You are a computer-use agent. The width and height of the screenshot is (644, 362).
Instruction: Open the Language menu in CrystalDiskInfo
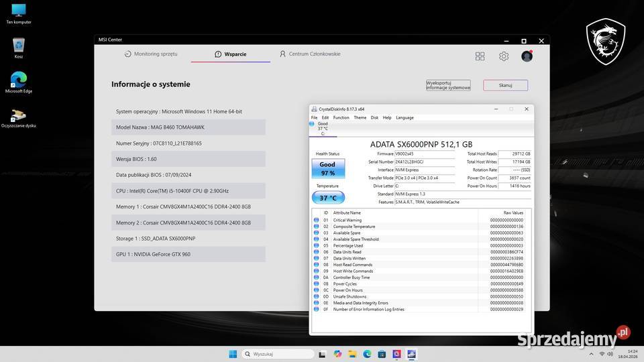click(x=405, y=117)
